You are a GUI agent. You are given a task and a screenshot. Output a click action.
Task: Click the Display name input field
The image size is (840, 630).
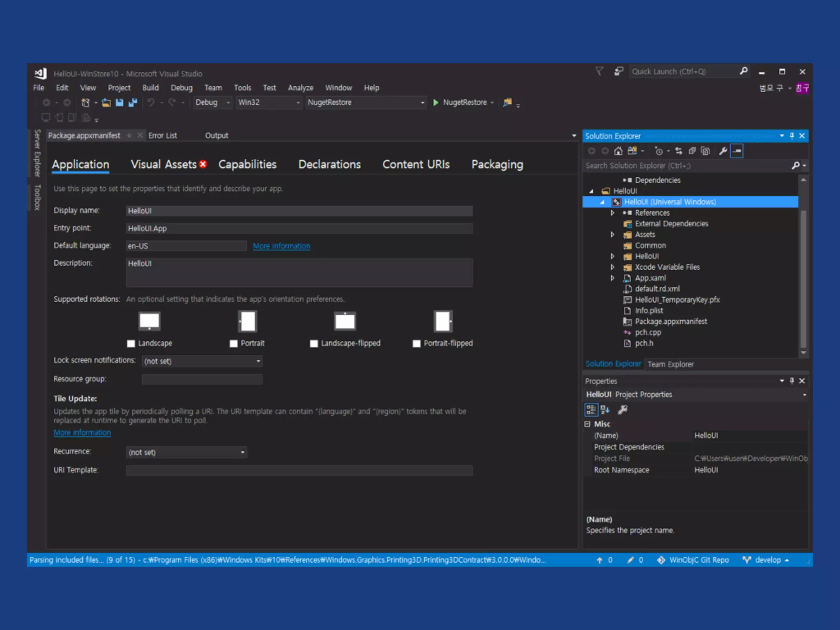pos(299,211)
